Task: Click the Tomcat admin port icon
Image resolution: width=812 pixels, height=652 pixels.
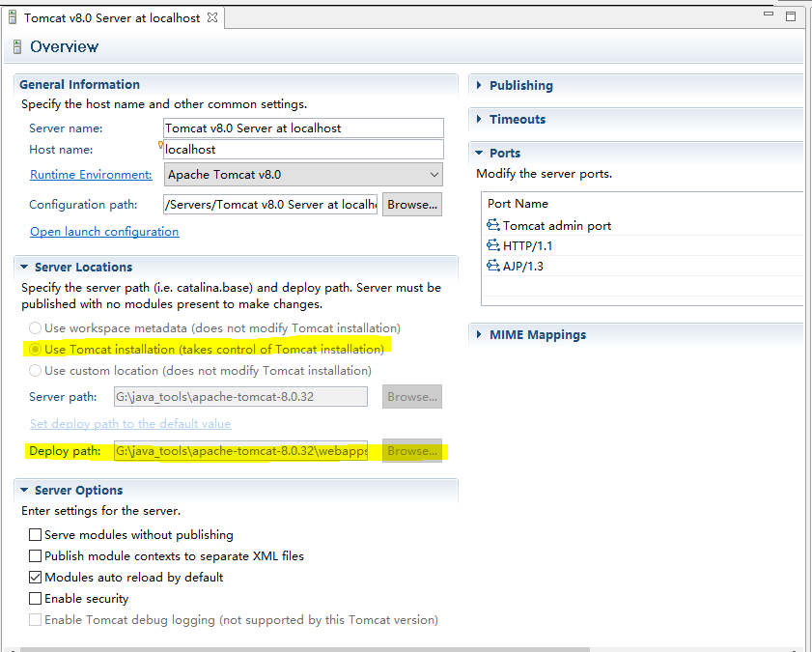Action: [493, 225]
